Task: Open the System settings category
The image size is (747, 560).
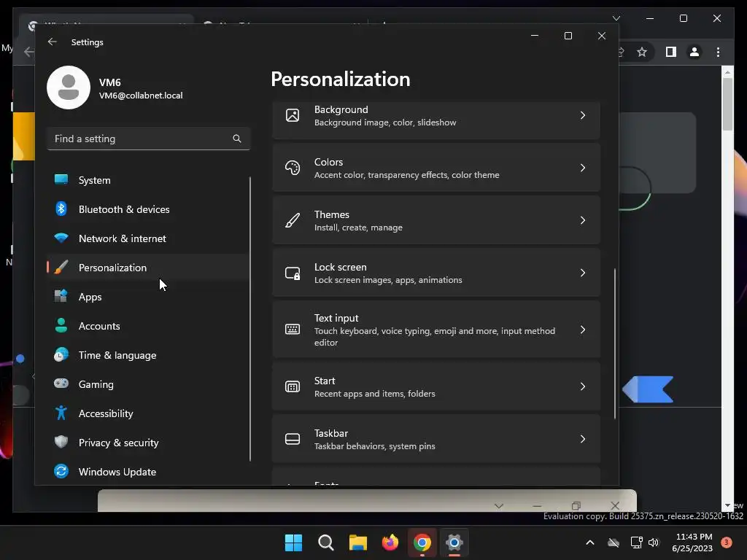Action: [147, 180]
